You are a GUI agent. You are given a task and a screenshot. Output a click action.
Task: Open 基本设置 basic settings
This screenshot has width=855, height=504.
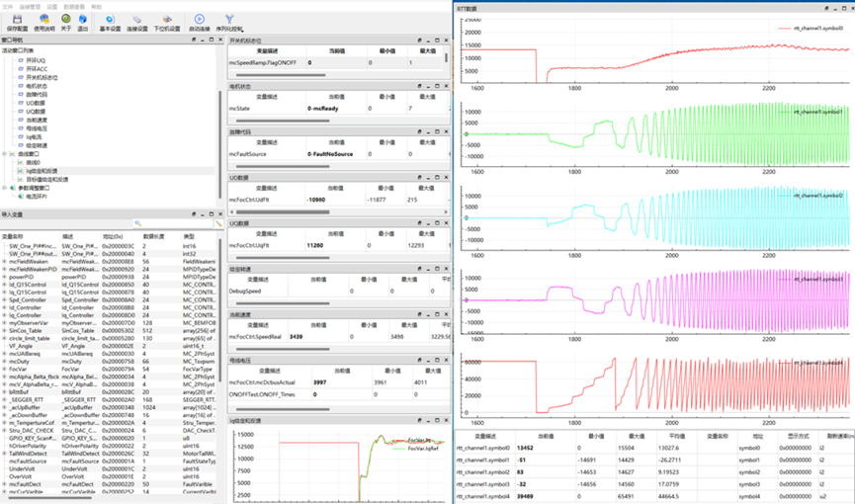110,23
